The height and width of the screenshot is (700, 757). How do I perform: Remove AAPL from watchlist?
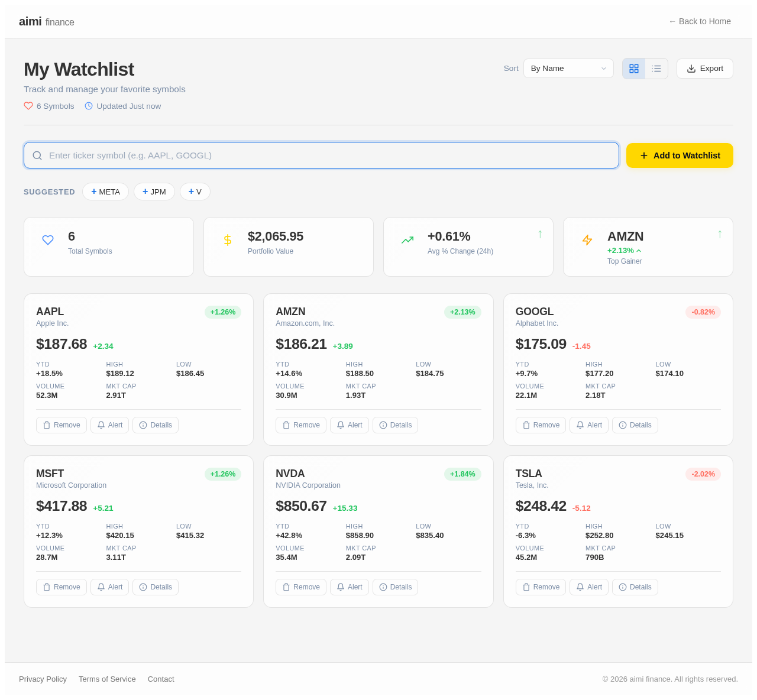pyautogui.click(x=62, y=425)
